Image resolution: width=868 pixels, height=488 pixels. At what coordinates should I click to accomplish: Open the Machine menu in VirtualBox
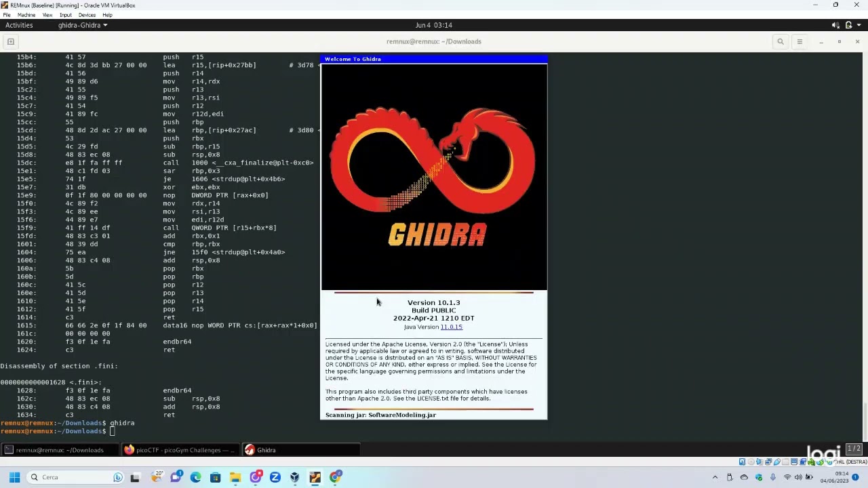[26, 15]
